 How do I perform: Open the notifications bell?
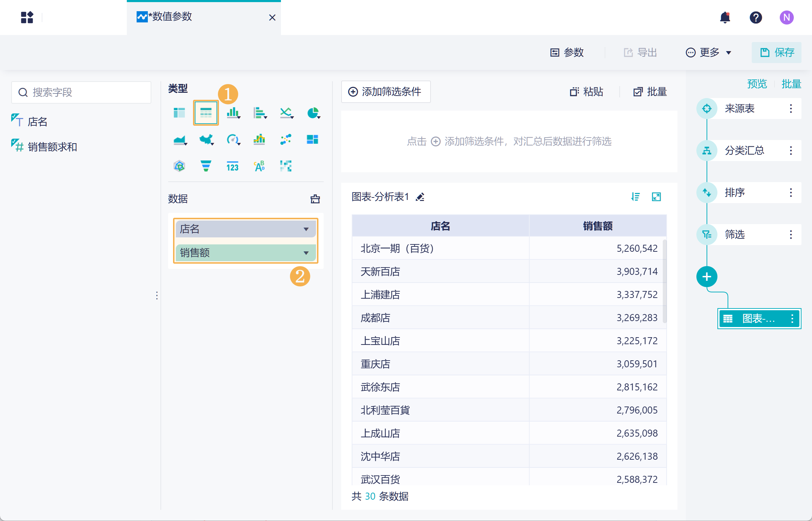[725, 18]
